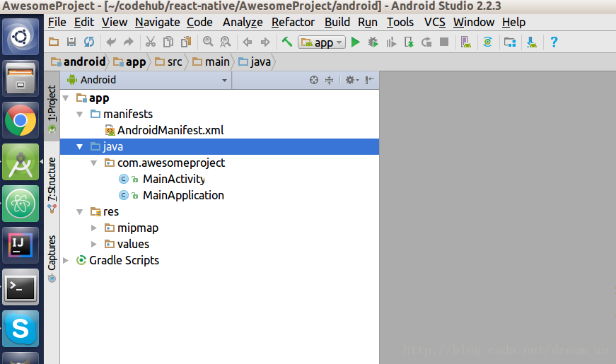Open the VCS menu

(434, 23)
